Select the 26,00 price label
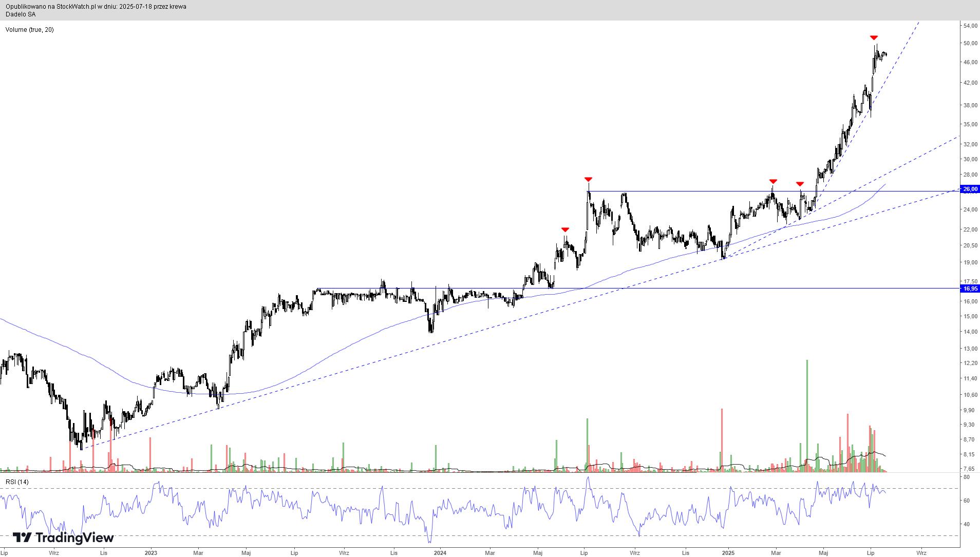This screenshot has height=557, width=980. point(970,189)
